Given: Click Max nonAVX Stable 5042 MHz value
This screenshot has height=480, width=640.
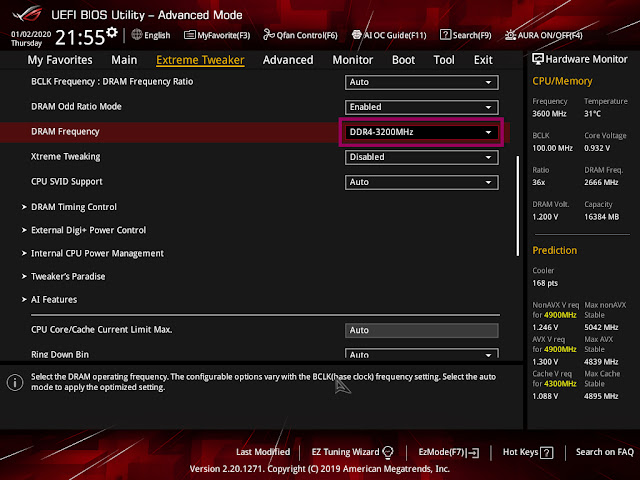Looking at the screenshot, I should pyautogui.click(x=601, y=327).
